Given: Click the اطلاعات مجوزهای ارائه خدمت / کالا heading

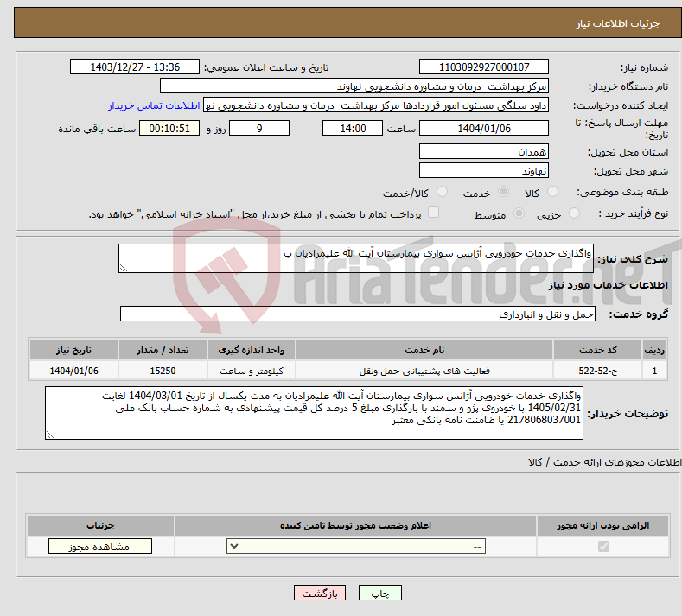Looking at the screenshot, I should coord(605,462).
